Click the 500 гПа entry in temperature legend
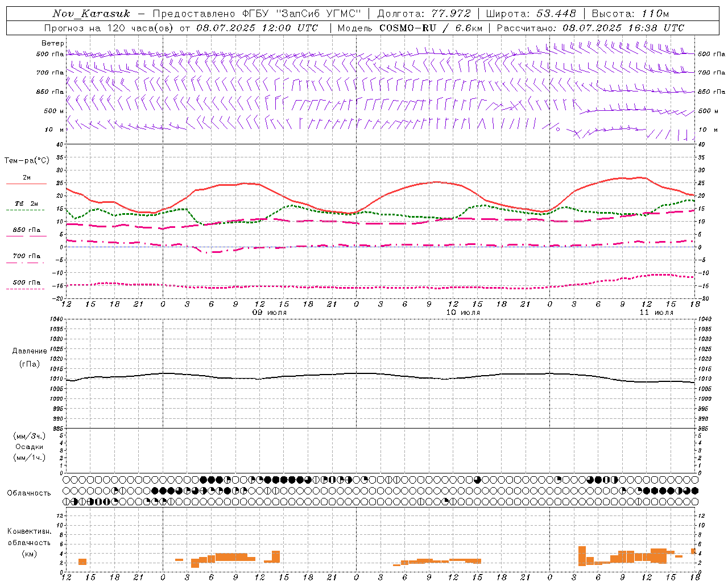Screen dimensions: 728x582 pyautogui.click(x=26, y=282)
